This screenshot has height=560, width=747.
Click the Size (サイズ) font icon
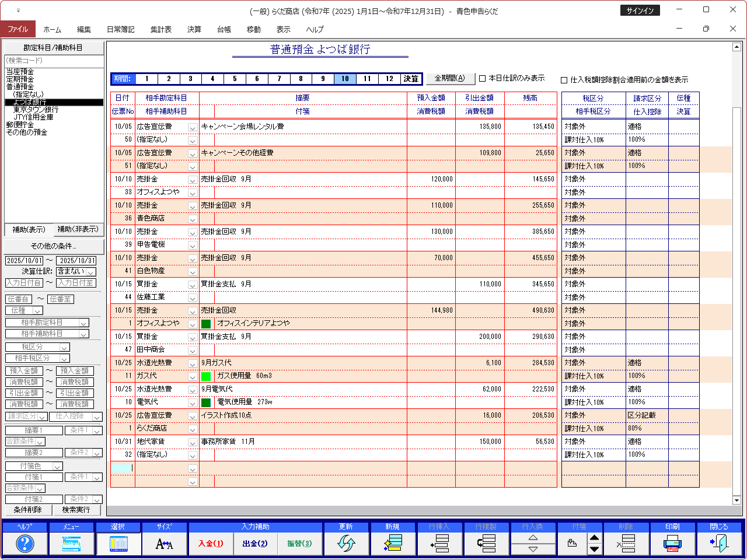(165, 544)
